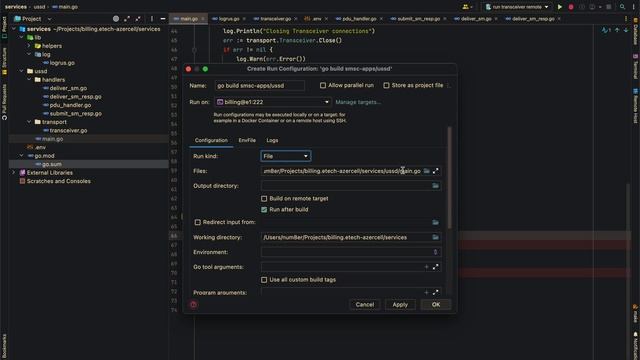Click the dialog vertical scrollbar
This screenshot has height=360, width=640.
click(450, 178)
